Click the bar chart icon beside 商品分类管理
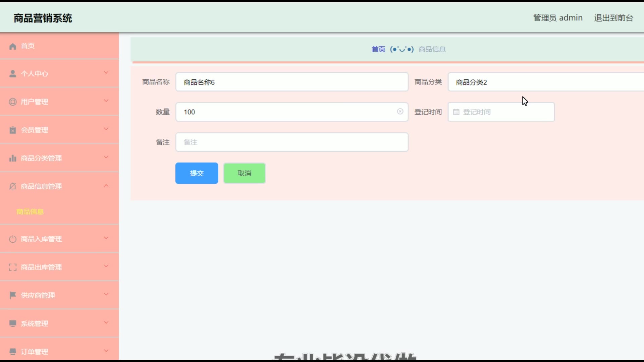Screen dimensions: 644x362 [x=13, y=158]
